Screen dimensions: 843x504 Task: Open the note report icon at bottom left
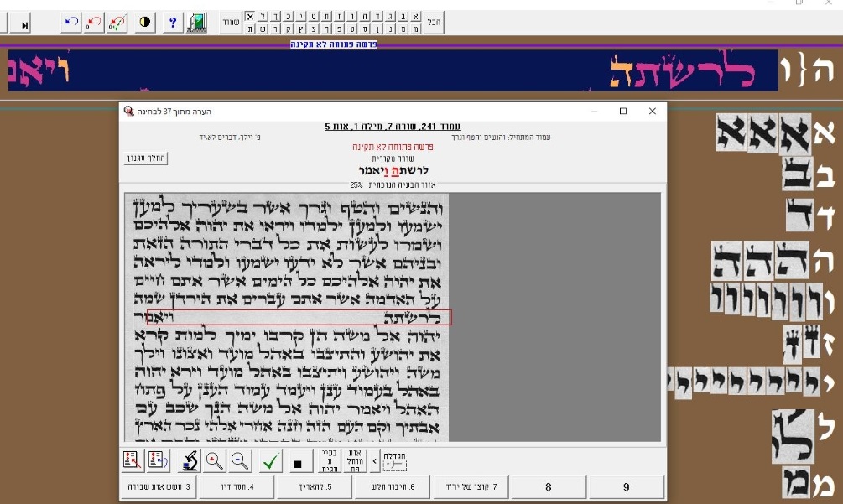coord(130,460)
